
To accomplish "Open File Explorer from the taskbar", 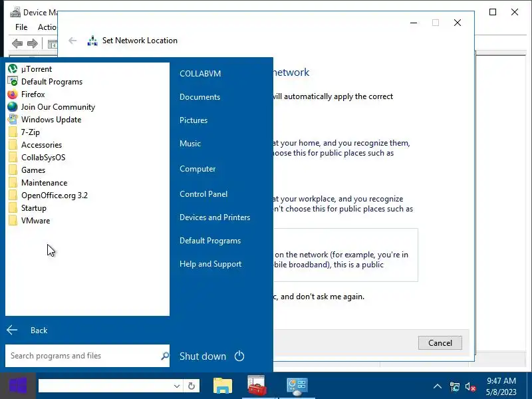I will 223,386.
